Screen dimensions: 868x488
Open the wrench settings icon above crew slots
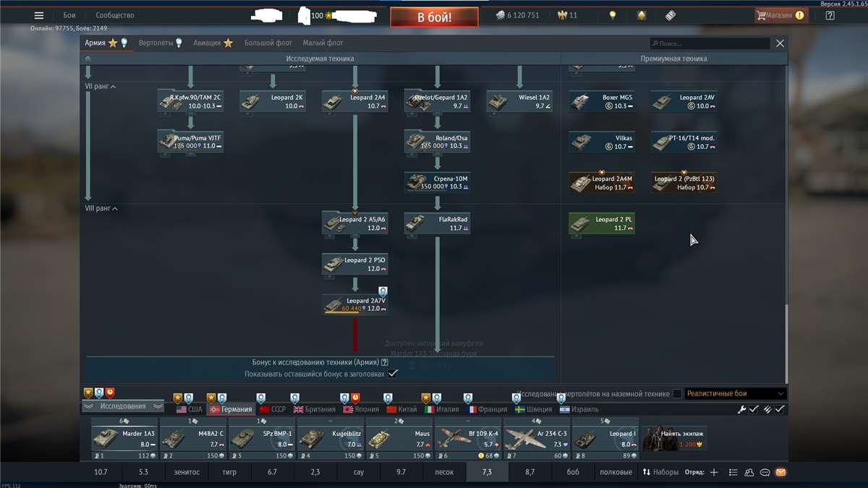click(x=741, y=409)
